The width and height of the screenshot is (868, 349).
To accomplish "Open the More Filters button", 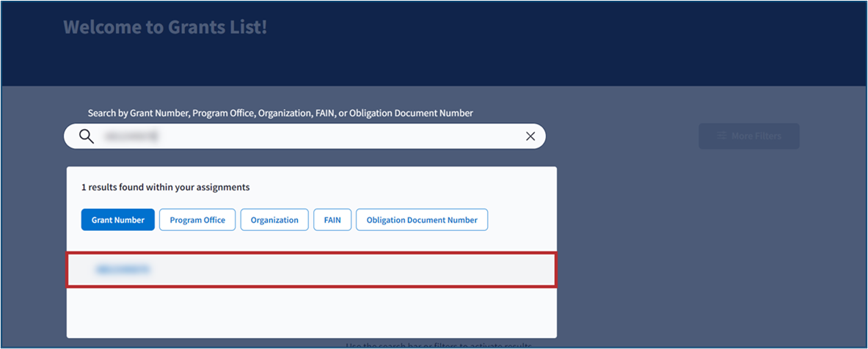I will coord(748,136).
